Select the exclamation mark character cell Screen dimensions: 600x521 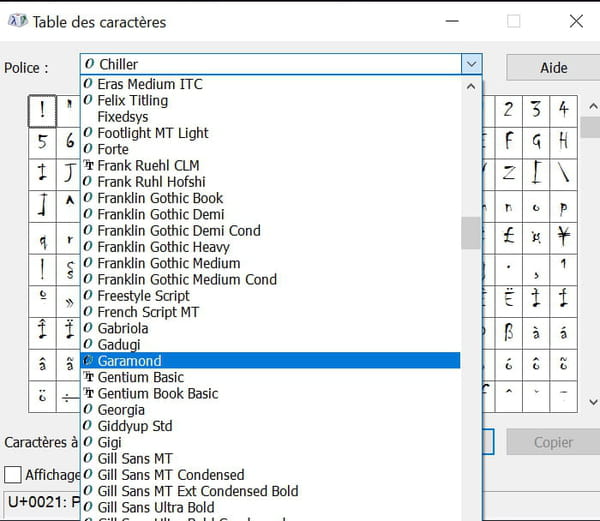[x=42, y=111]
